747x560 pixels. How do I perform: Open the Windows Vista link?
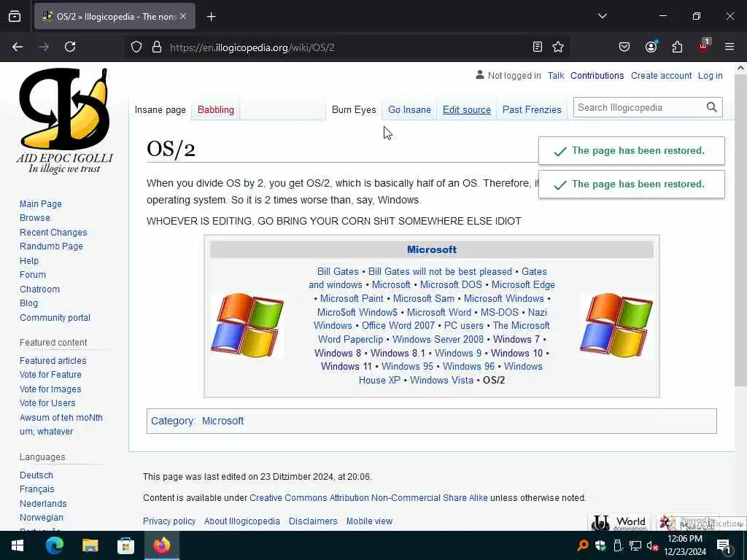click(441, 380)
